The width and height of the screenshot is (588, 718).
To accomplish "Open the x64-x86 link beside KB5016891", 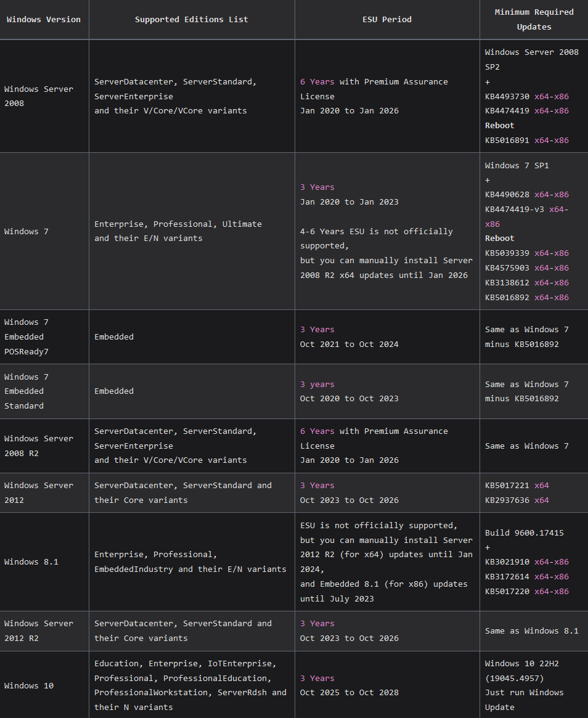I will (552, 141).
